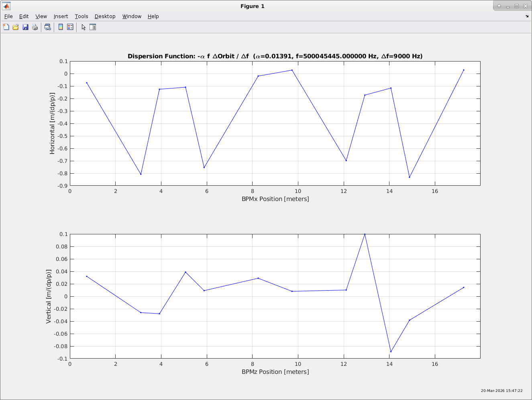This screenshot has width=532, height=400.
Task: Select the BPMx Position axis label
Action: (275, 199)
